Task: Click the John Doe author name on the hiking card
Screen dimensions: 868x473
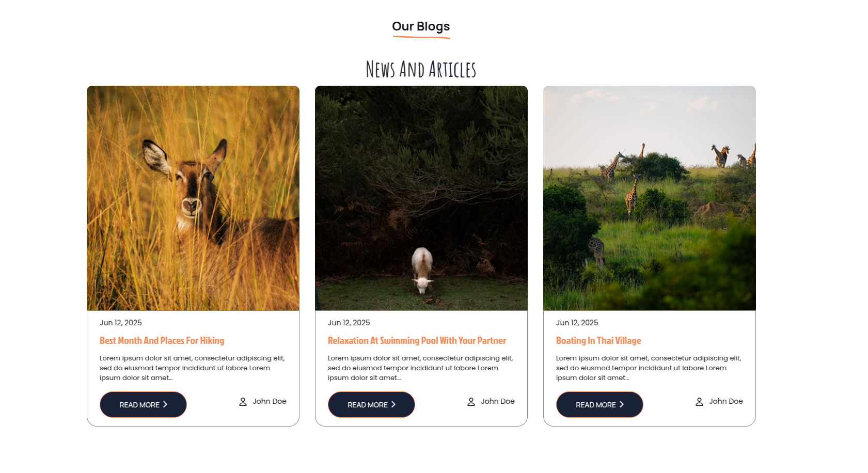Action: [270, 401]
